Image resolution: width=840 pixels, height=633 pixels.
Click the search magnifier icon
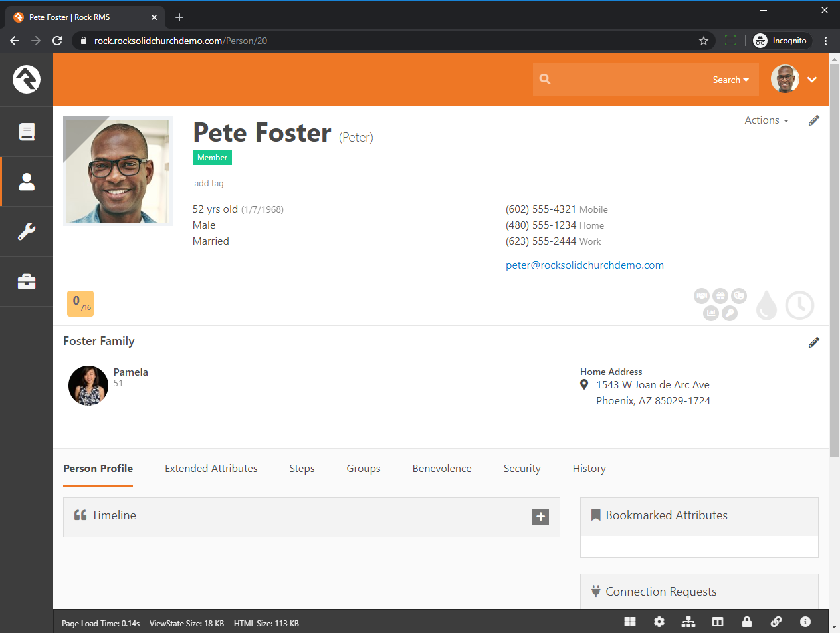[545, 79]
